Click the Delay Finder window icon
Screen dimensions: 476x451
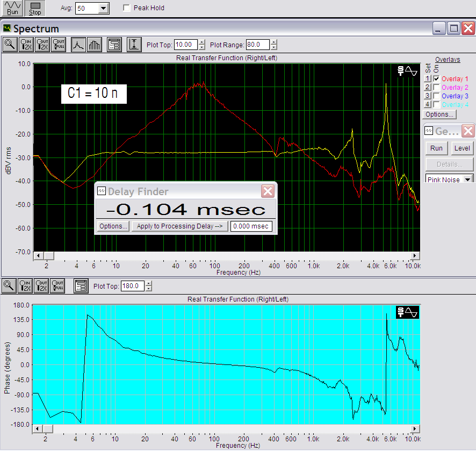[x=102, y=191]
